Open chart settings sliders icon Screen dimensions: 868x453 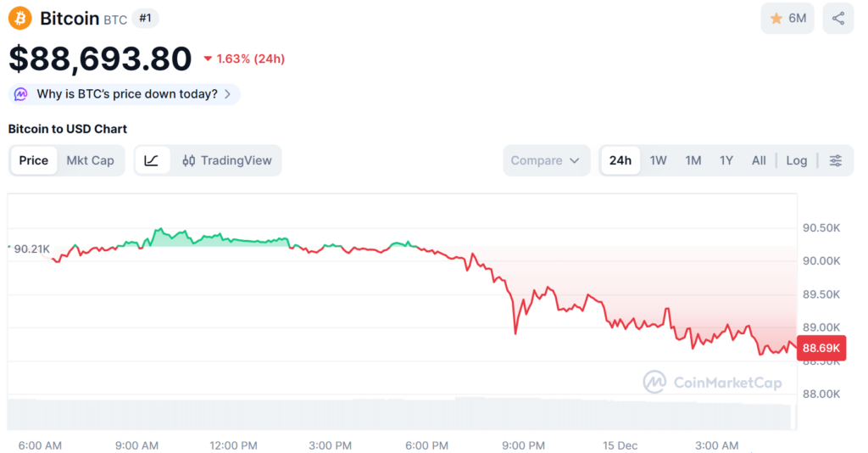pos(836,160)
